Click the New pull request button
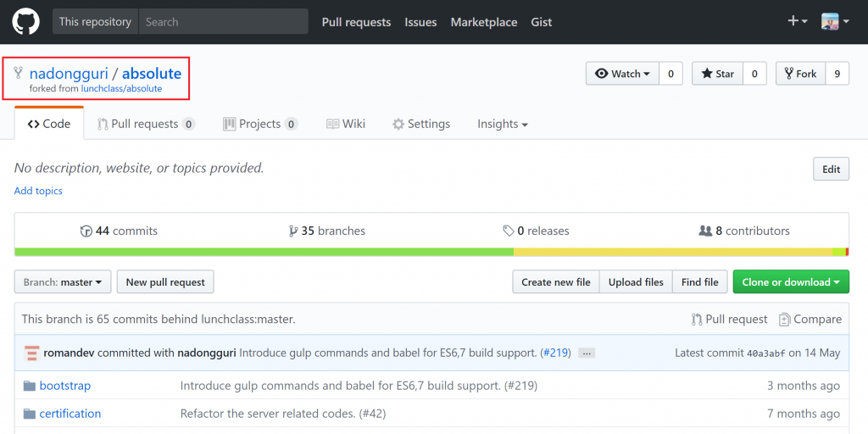 [165, 281]
